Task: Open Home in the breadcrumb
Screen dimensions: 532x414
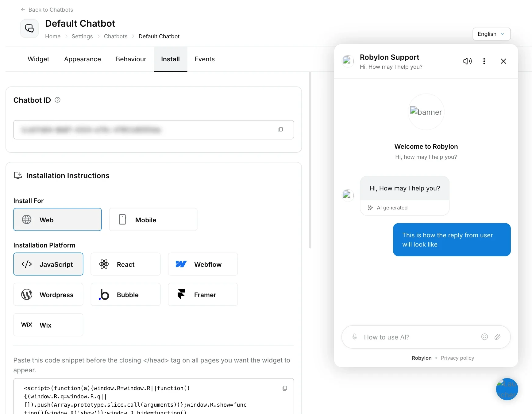Action: pyautogui.click(x=53, y=36)
